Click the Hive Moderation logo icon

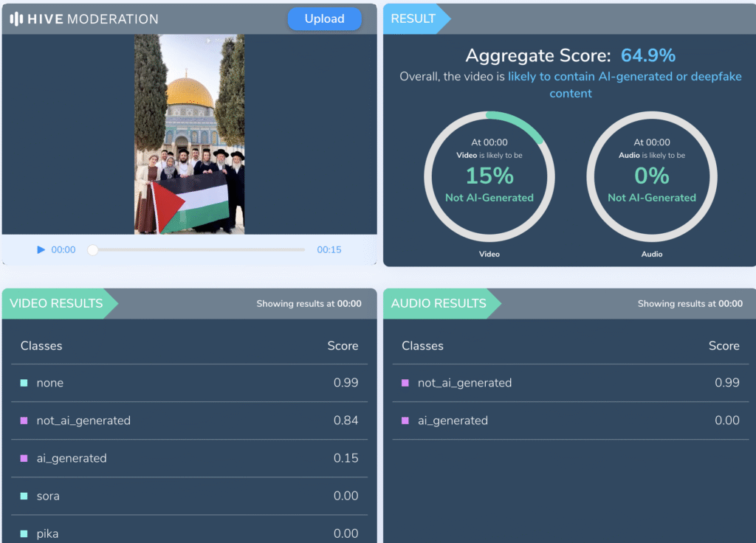pos(17,19)
